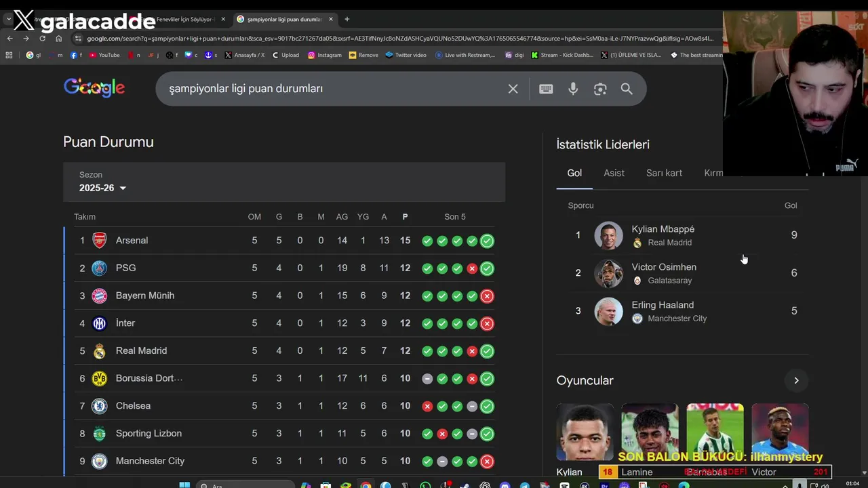Open Victor player thumbnail card
Screen dimensions: 868x488
tap(780, 440)
